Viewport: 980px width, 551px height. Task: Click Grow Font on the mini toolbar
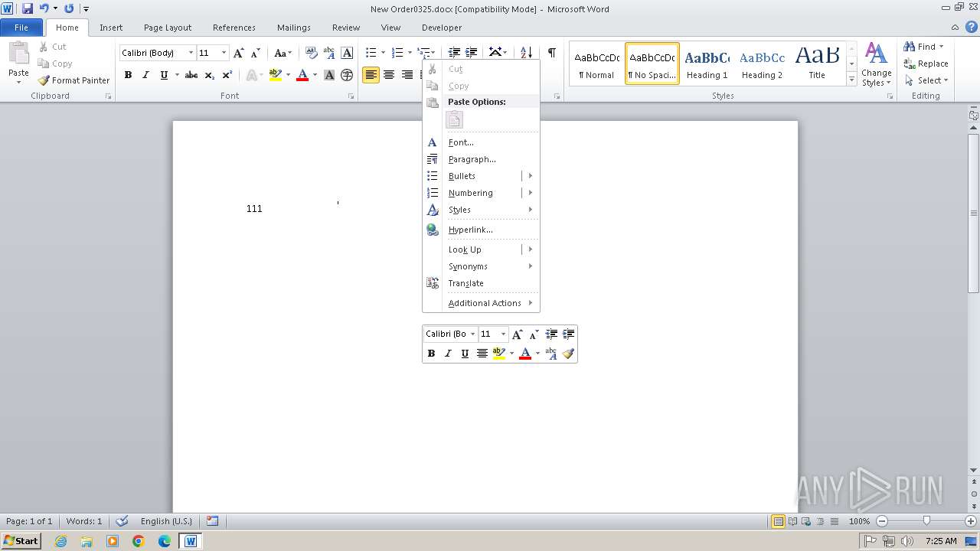click(x=518, y=334)
